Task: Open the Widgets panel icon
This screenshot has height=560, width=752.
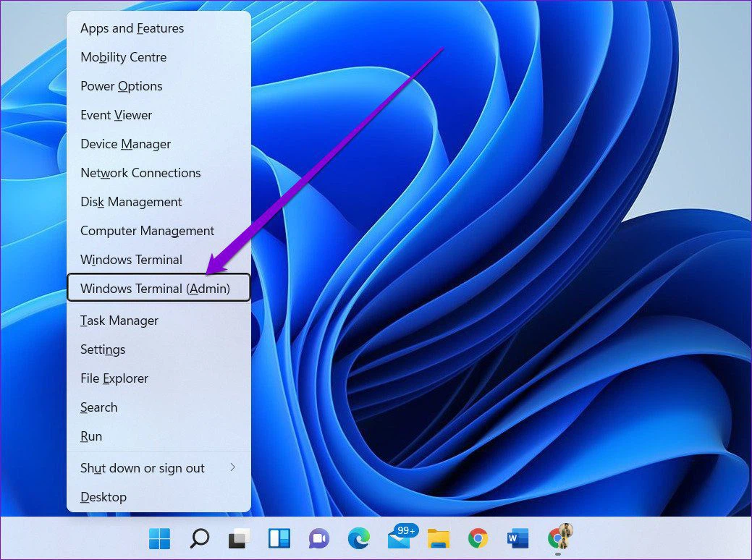Action: pos(279,538)
